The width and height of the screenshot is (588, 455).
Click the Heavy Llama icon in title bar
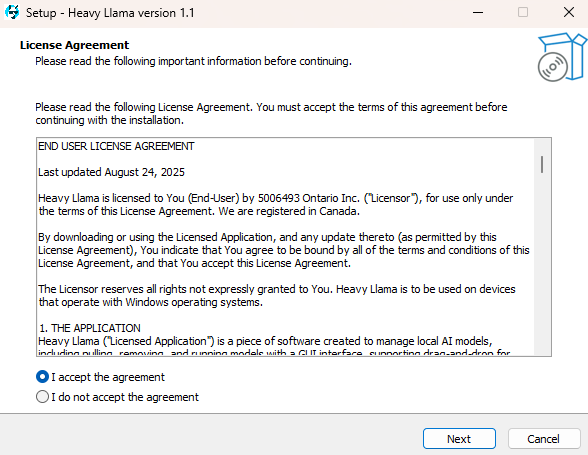(x=12, y=12)
